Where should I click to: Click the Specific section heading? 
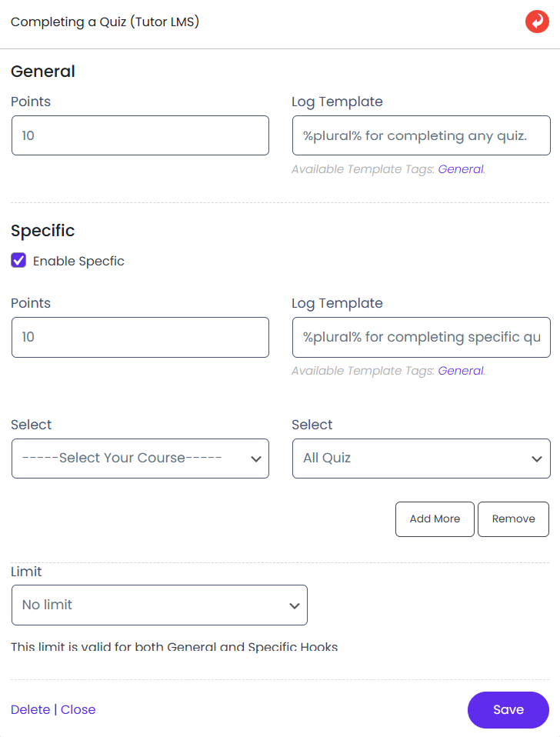[43, 231]
